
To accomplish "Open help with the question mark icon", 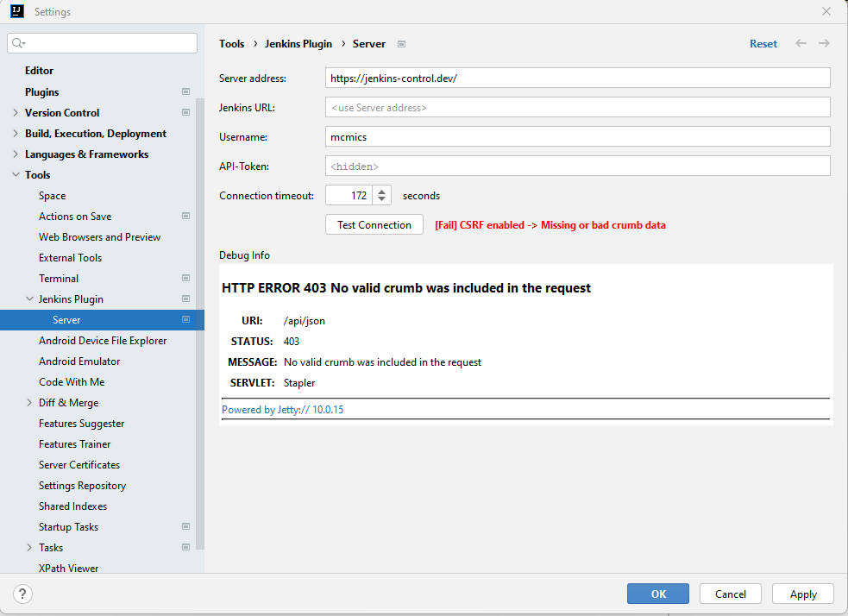I will pos(22,594).
